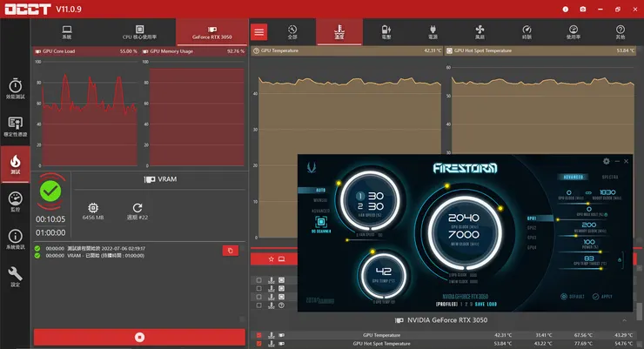Click the Zotac logo in FireStorm
644x349 pixels.
[312, 167]
